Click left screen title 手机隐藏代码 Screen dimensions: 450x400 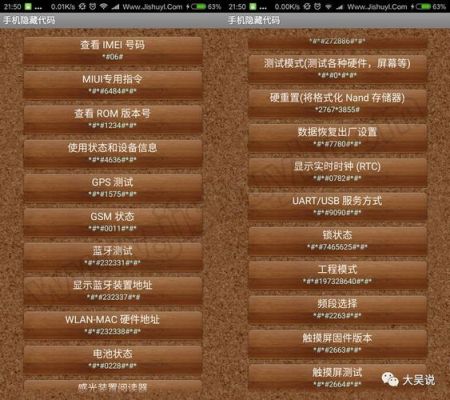[29, 20]
